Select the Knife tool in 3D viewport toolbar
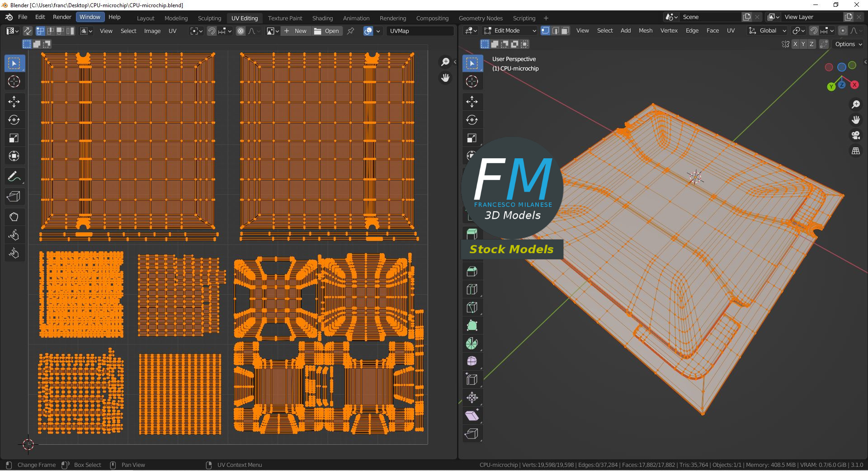This screenshot has width=868, height=471. point(472,307)
